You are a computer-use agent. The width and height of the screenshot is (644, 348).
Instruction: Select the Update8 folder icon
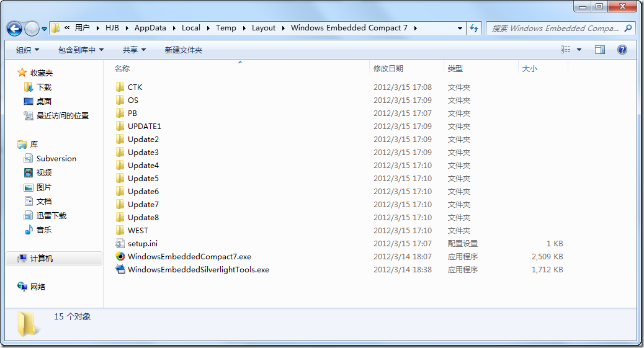(120, 217)
